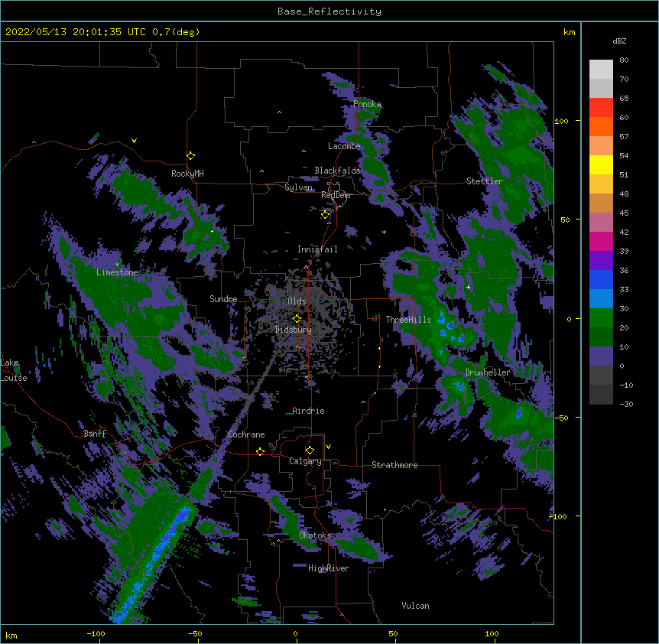Click the light blue 33-30 dBZ legend swatch
659x644 pixels.
[x=601, y=299]
